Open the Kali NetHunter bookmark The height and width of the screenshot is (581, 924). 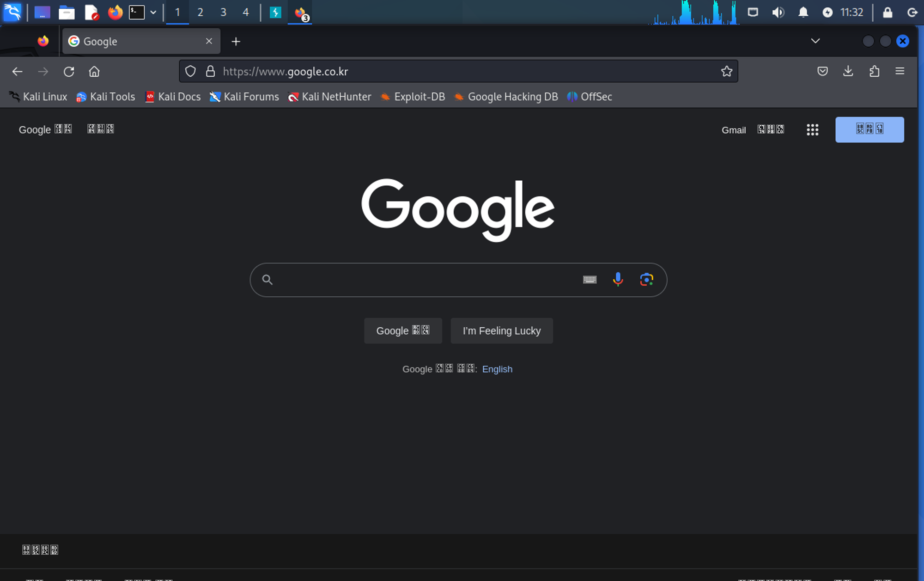(x=329, y=97)
